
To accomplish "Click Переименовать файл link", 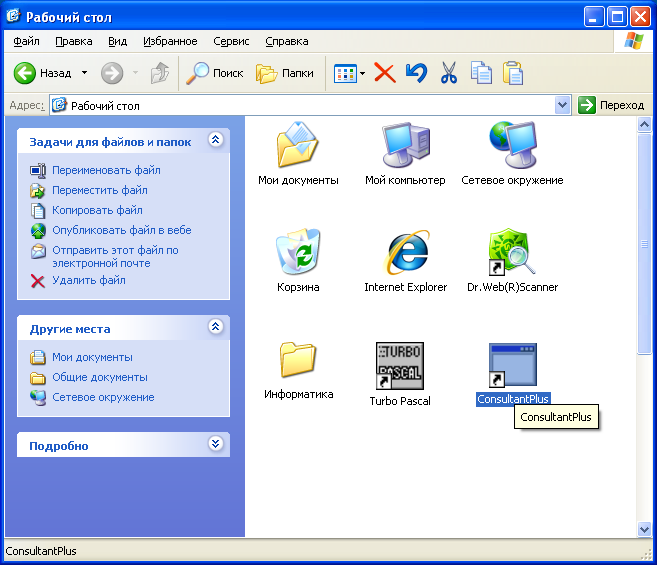I will [x=106, y=170].
